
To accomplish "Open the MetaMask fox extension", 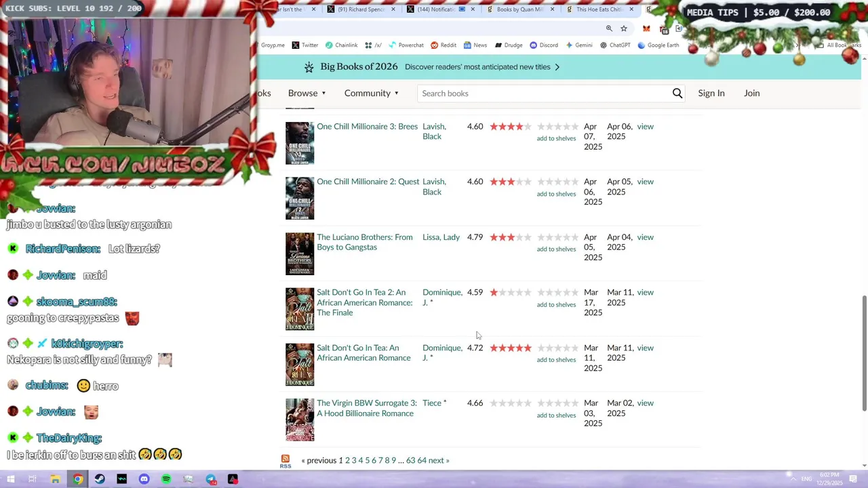I will pyautogui.click(x=646, y=28).
